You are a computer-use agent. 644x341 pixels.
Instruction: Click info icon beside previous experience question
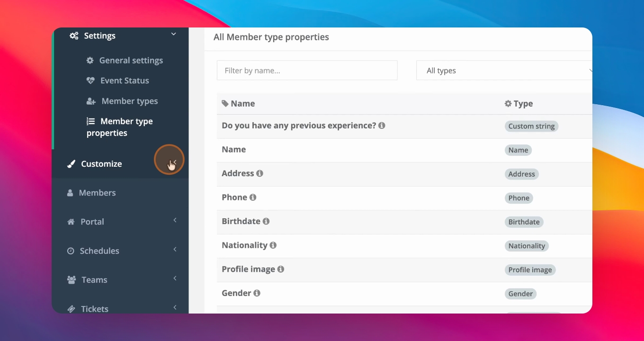coord(382,126)
